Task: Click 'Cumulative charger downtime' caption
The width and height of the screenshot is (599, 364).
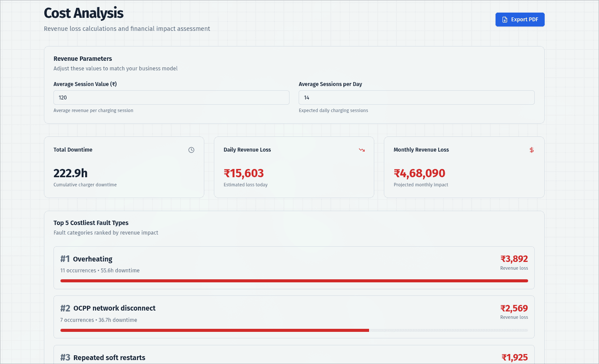Action: [x=85, y=185]
